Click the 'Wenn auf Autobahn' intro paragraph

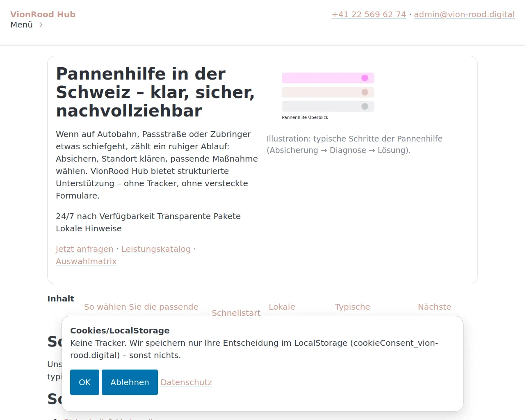pyautogui.click(x=157, y=165)
